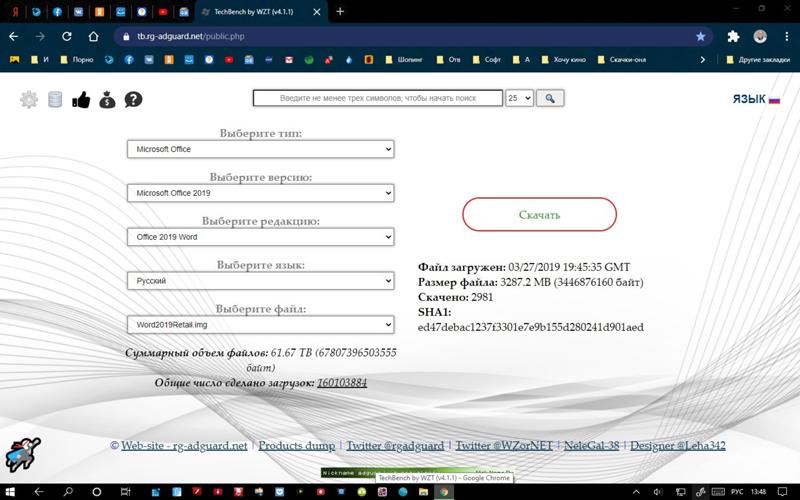Image resolution: width=800 pixels, height=500 pixels.
Task: Click the total downloads number 160103884
Action: click(342, 383)
